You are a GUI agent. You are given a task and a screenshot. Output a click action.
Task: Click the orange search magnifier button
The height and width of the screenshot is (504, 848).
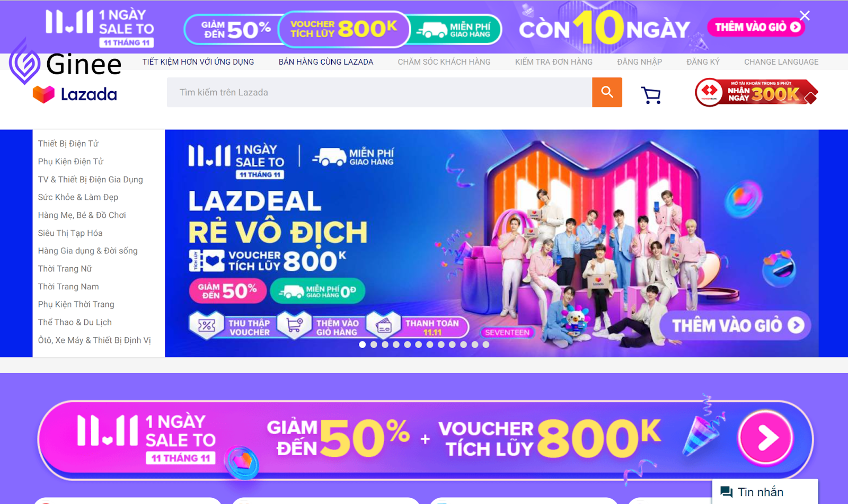[607, 92]
